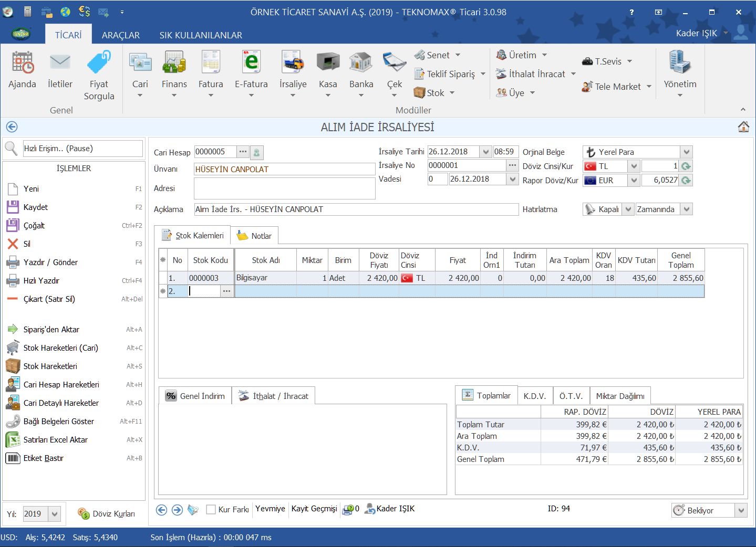Open the Yıl 2019 year dropdown
This screenshot has width=756, height=547.
pyautogui.click(x=55, y=514)
